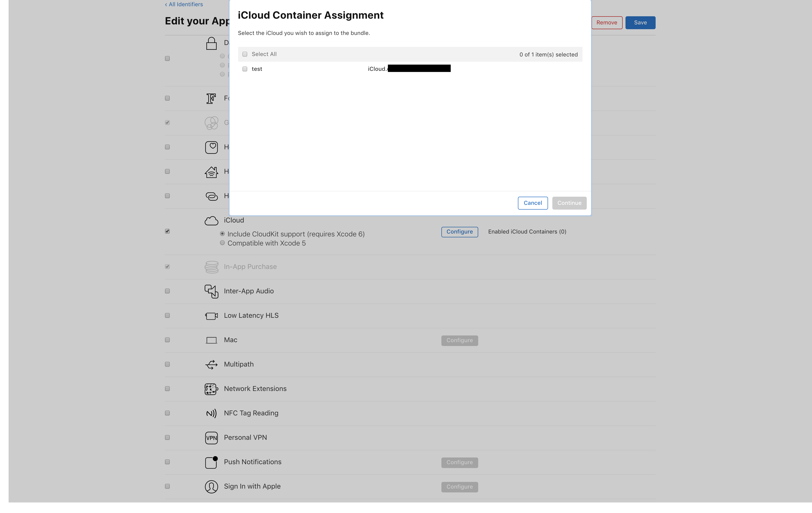Screen dimensions: 812x513
Task: Go back via All Identifiers link
Action: (184, 4)
